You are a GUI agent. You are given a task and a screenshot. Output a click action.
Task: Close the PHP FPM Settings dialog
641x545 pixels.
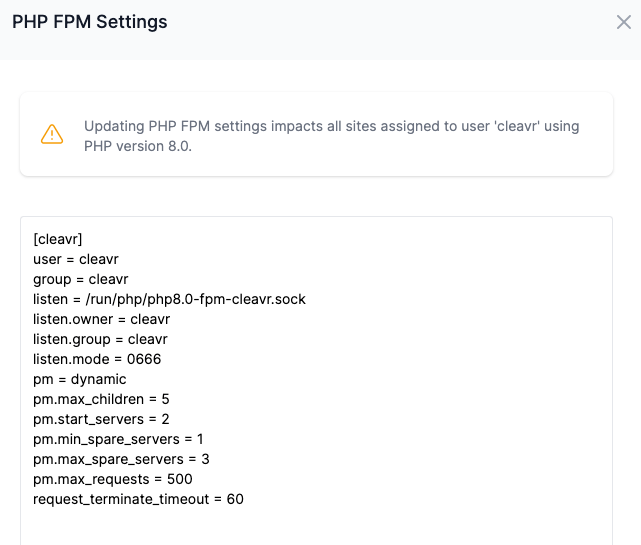[x=623, y=22]
